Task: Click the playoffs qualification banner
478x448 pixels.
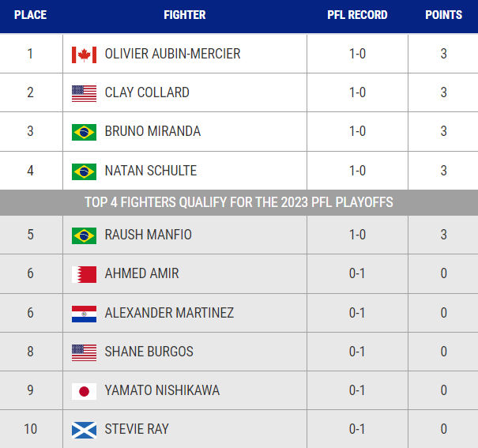Action: (239, 202)
